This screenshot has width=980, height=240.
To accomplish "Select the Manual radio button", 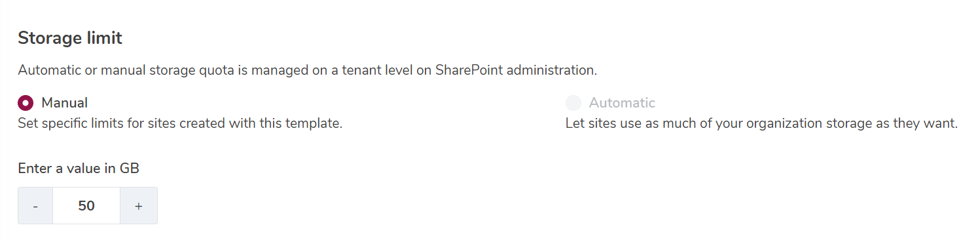I will [26, 103].
